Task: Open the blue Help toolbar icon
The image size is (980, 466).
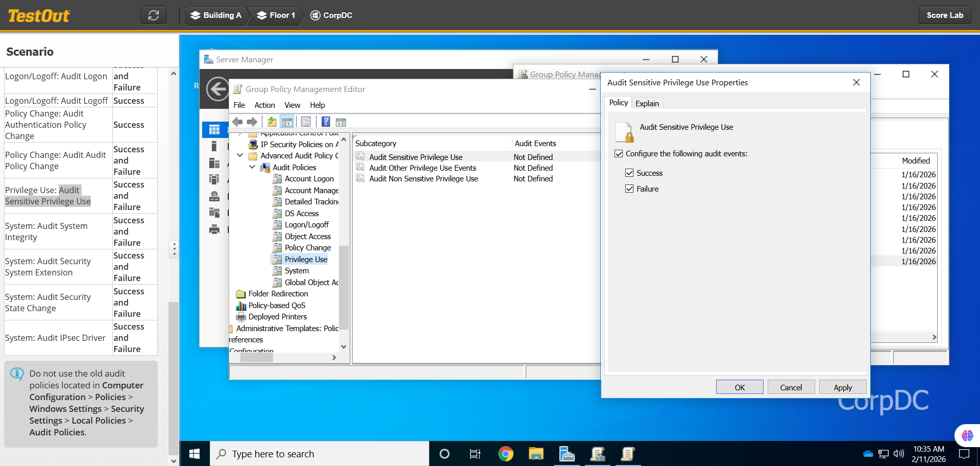Action: [326, 122]
